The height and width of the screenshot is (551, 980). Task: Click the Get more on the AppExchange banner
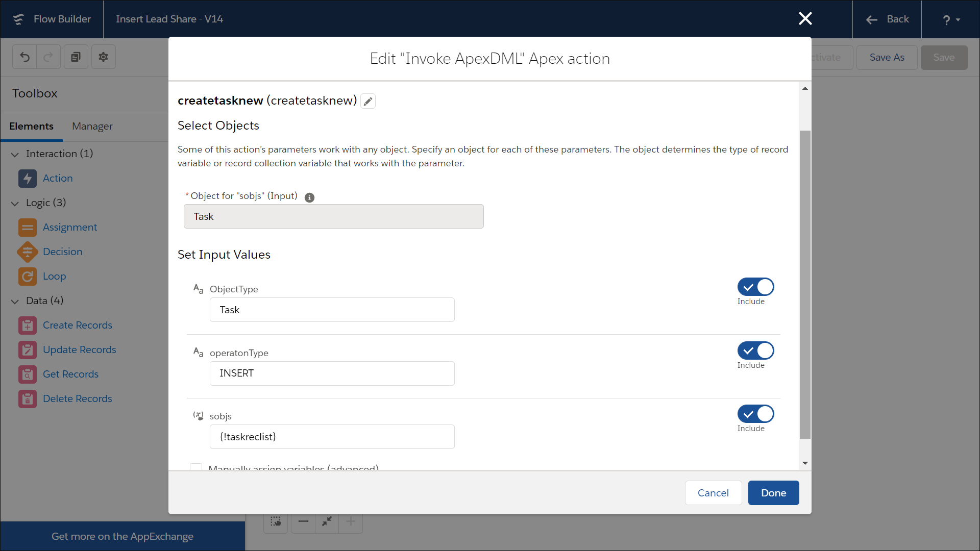[x=122, y=536]
